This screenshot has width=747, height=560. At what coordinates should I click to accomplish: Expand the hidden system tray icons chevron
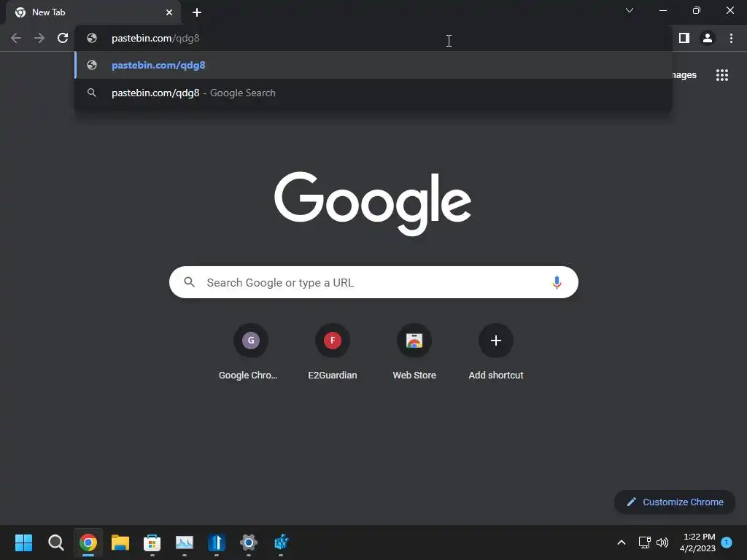(622, 542)
